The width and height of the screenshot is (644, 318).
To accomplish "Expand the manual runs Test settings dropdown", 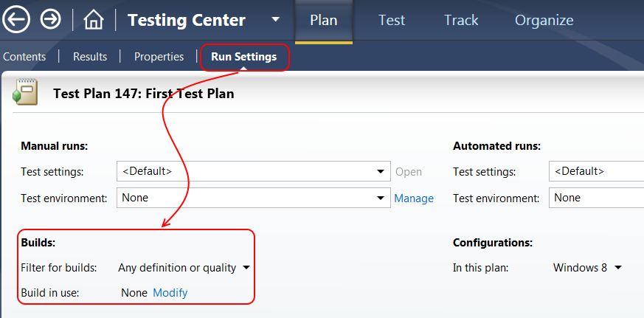I will (381, 172).
